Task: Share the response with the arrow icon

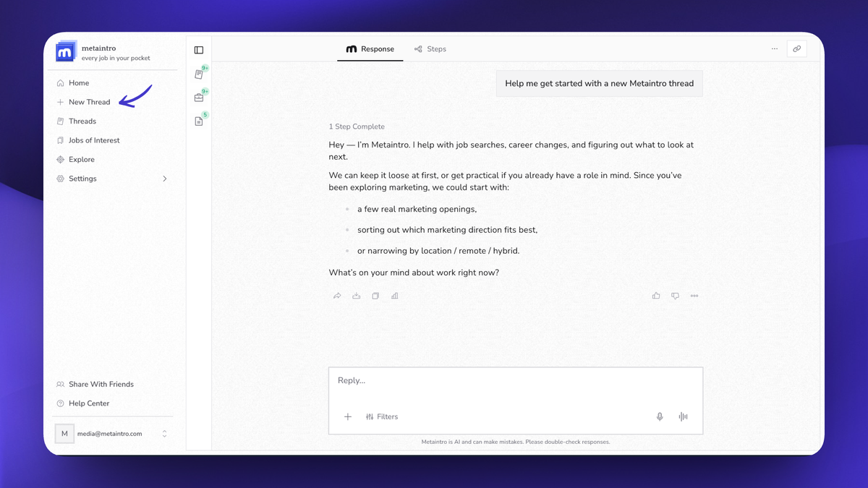Action: click(337, 296)
